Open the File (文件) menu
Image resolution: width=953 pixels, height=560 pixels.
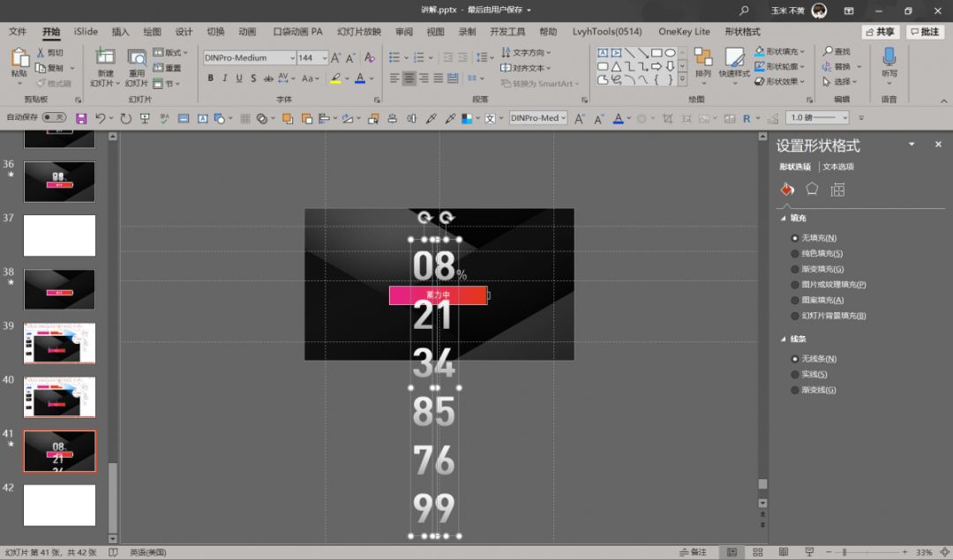coord(18,32)
